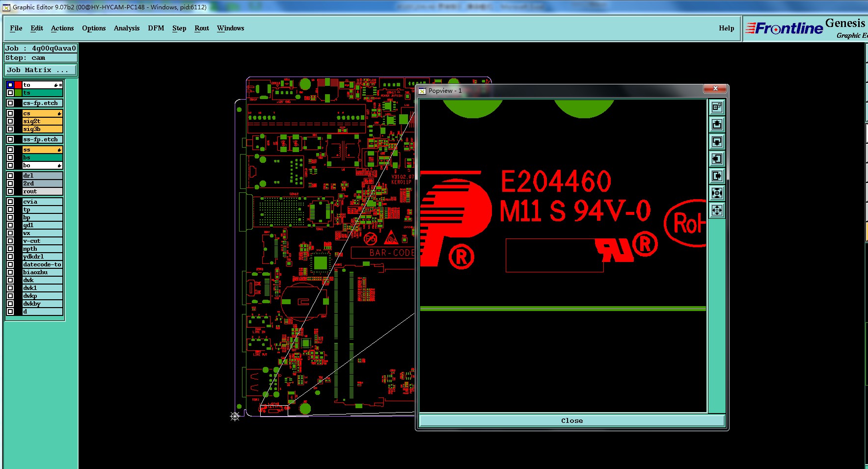This screenshot has height=469, width=868.
Task: Open the Edit menu
Action: (37, 28)
